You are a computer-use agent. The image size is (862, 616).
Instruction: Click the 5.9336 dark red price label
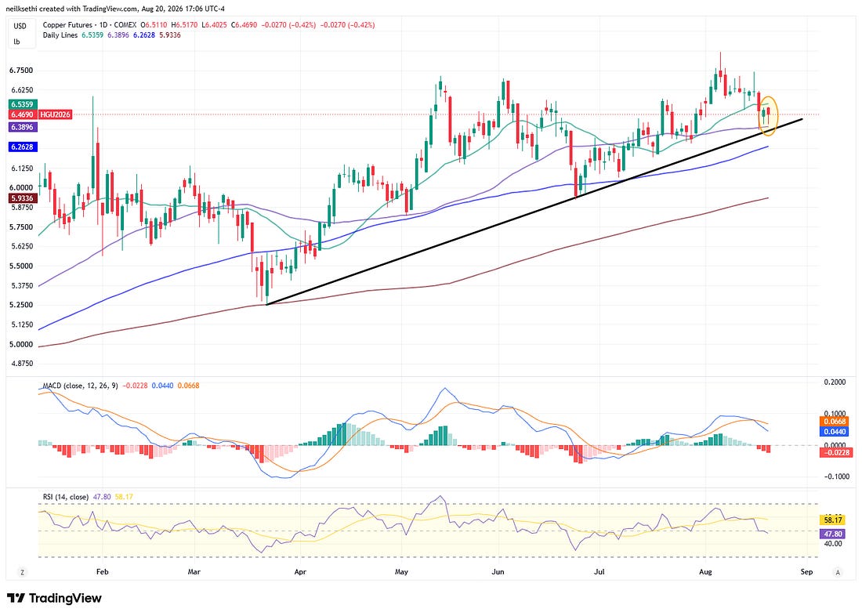point(22,198)
